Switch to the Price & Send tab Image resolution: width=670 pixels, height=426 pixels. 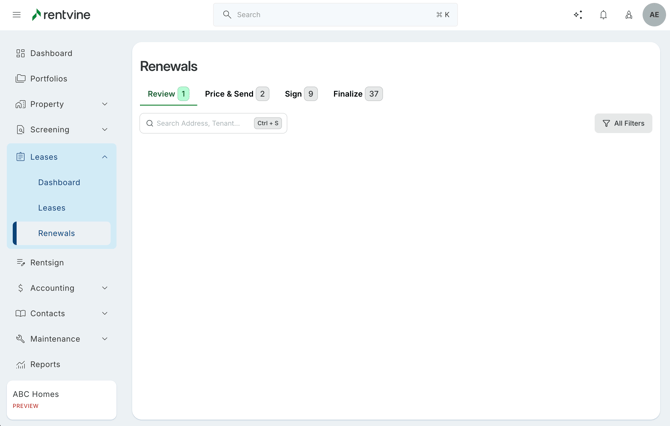pyautogui.click(x=236, y=94)
